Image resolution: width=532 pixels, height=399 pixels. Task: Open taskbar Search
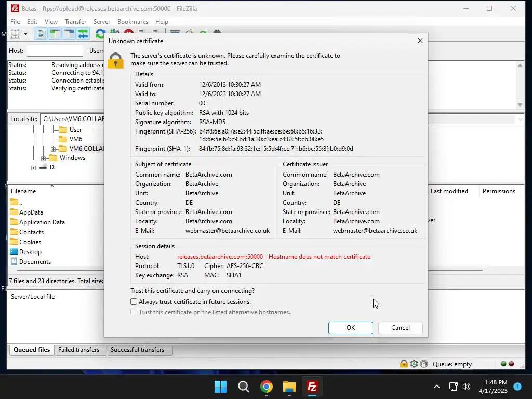tap(244, 387)
